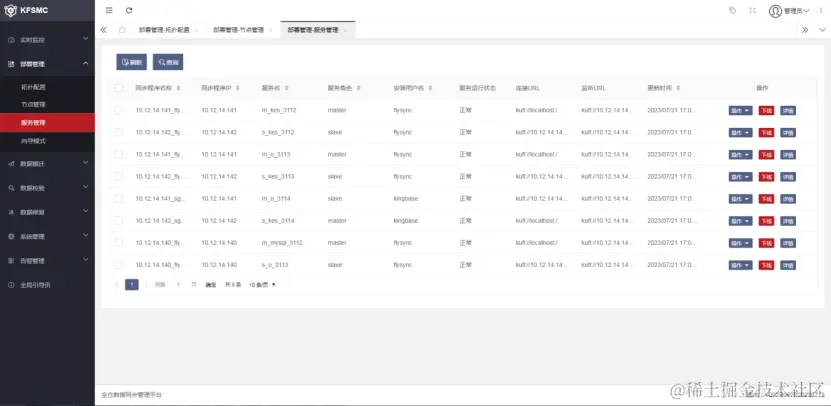Tick the checkbox for m_kes_3112
831x406 pixels.
coord(119,110)
